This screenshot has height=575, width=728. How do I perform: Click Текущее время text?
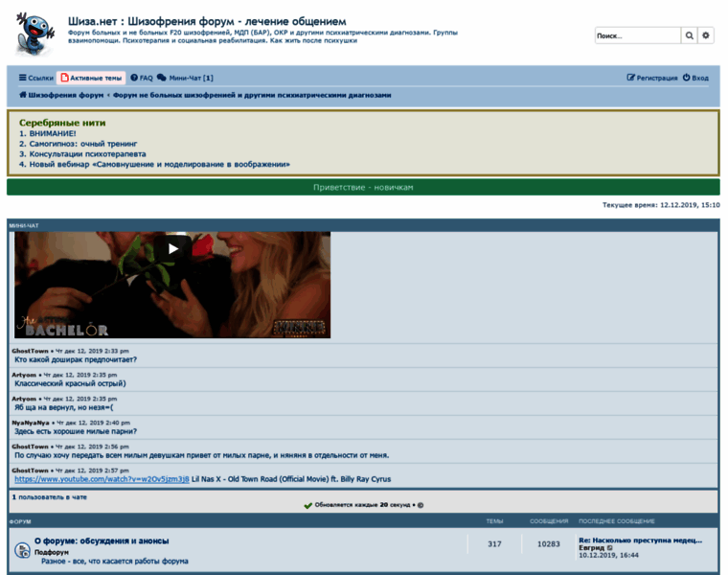point(661,205)
